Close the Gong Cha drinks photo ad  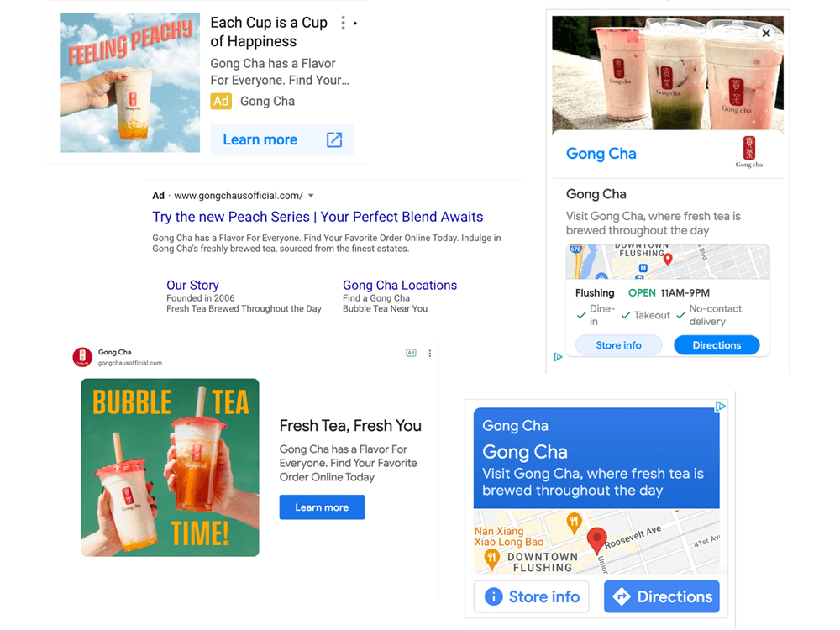[x=766, y=34]
